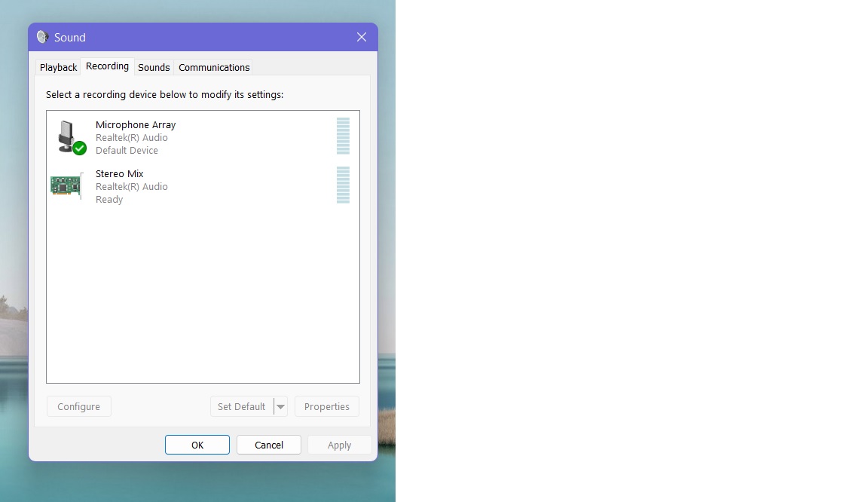The height and width of the screenshot is (502, 868).
Task: Open the Set Default dropdown arrow
Action: coord(280,406)
